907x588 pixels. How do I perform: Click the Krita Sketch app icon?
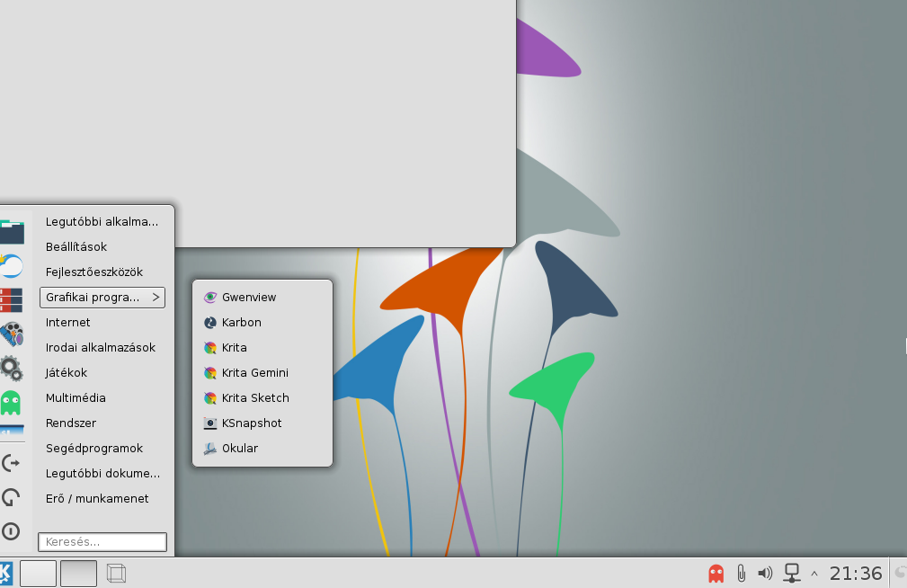(210, 398)
